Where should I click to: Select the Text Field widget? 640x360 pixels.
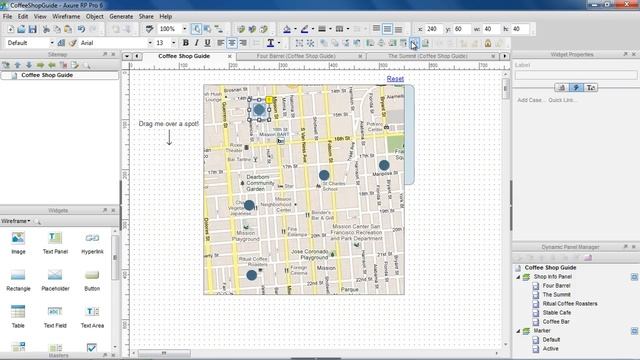coord(55,316)
